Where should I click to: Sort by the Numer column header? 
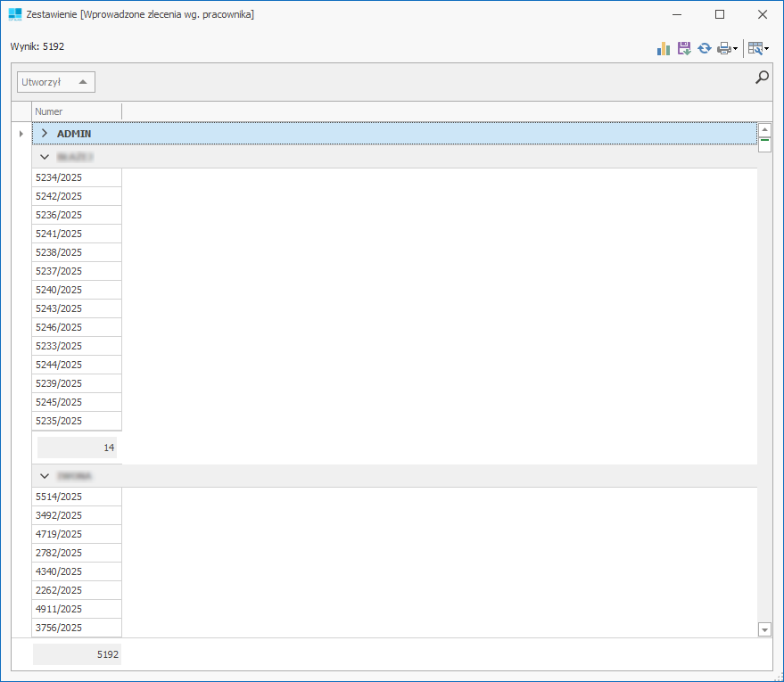pos(76,111)
